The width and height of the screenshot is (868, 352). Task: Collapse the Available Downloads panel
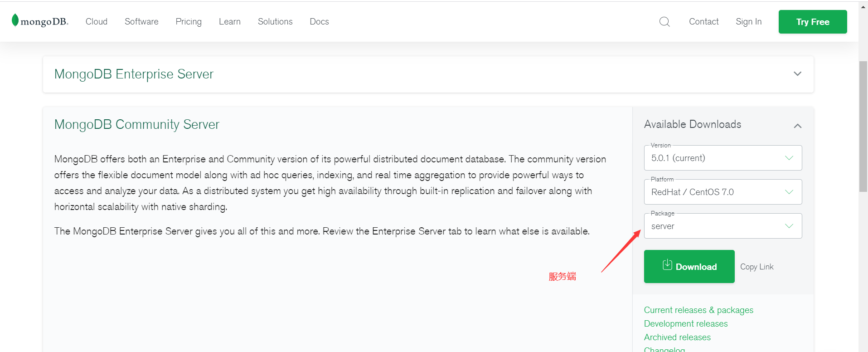tap(798, 126)
